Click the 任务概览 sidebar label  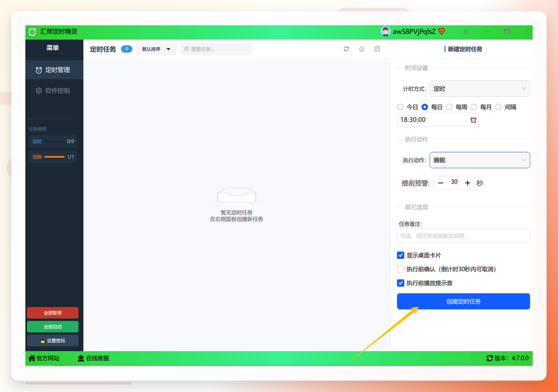[38, 129]
